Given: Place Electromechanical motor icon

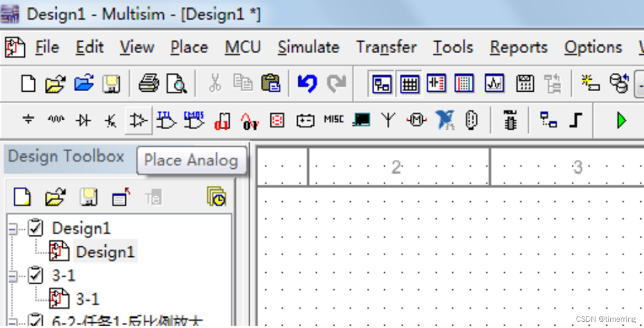Looking at the screenshot, I should point(416,120).
